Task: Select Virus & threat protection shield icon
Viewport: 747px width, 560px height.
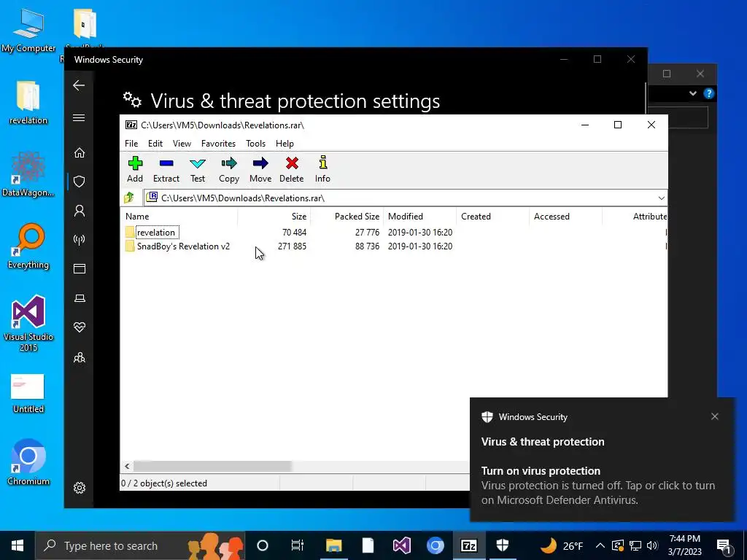Action: coord(79,182)
